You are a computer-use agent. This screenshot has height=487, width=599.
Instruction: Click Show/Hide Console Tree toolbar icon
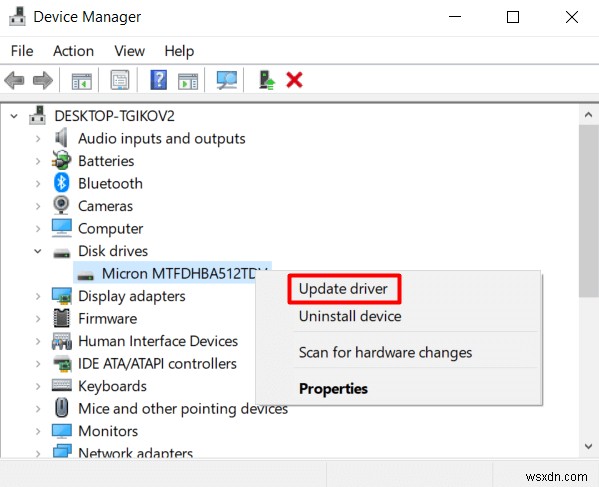point(82,81)
